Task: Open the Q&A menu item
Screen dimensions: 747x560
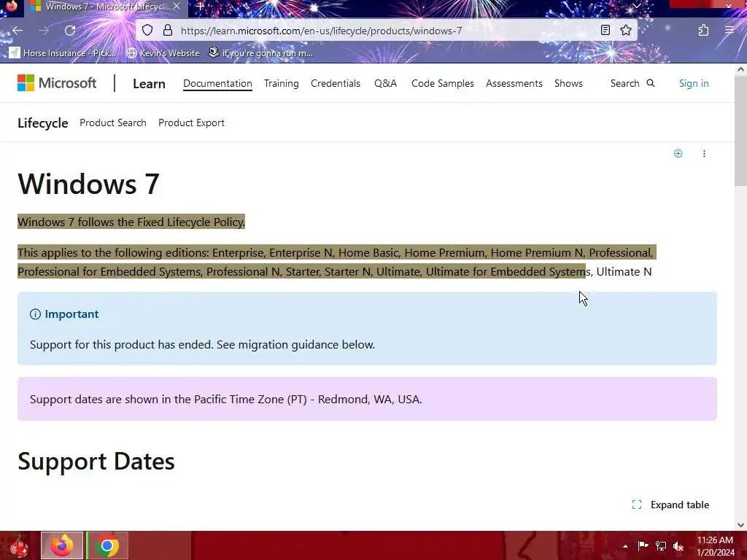Action: pyautogui.click(x=385, y=83)
